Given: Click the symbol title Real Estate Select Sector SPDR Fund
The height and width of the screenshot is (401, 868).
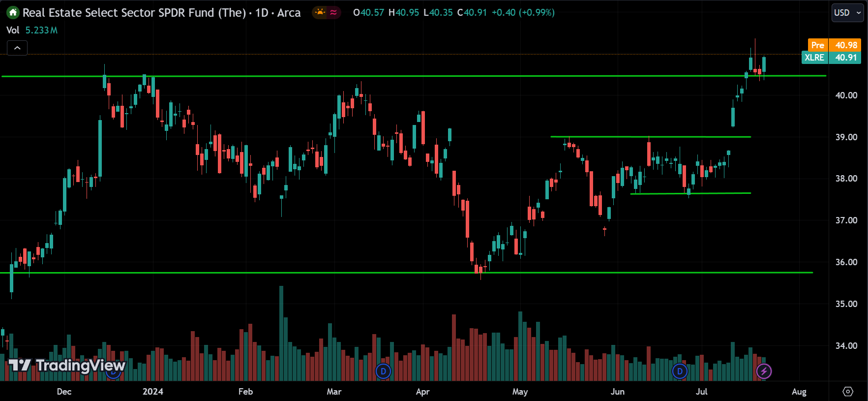Looking at the screenshot, I should pyautogui.click(x=161, y=13).
